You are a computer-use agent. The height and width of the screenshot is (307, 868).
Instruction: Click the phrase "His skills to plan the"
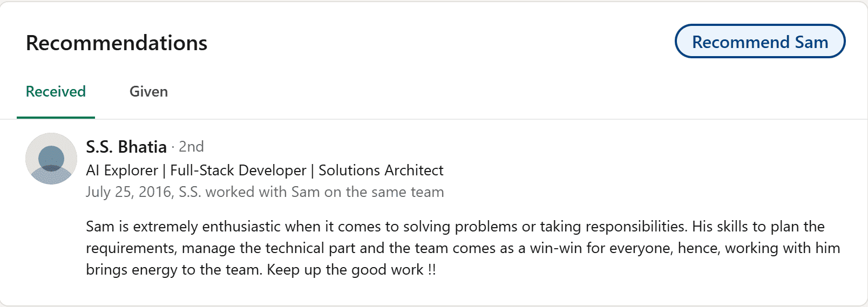[758, 227]
